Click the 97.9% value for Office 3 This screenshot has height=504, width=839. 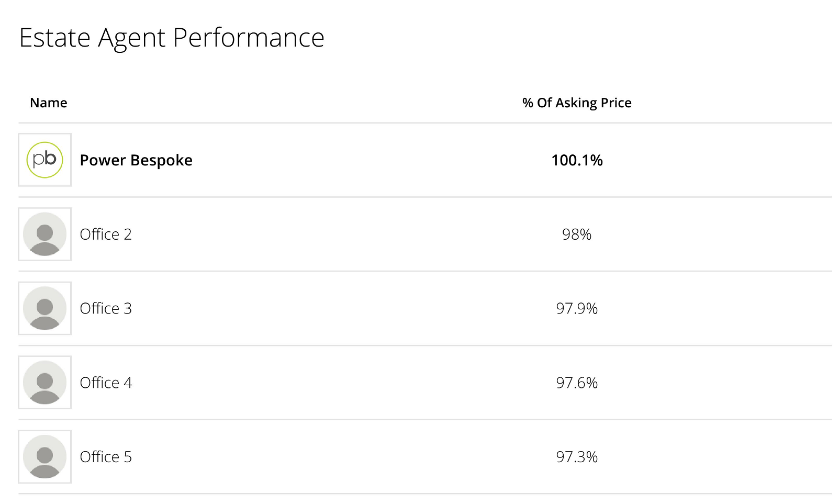[x=577, y=309]
